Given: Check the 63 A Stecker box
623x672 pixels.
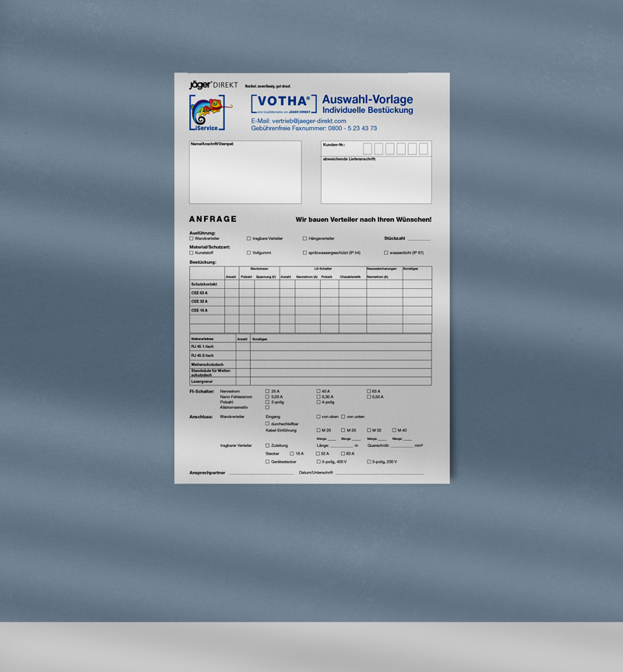Looking at the screenshot, I should (x=343, y=453).
